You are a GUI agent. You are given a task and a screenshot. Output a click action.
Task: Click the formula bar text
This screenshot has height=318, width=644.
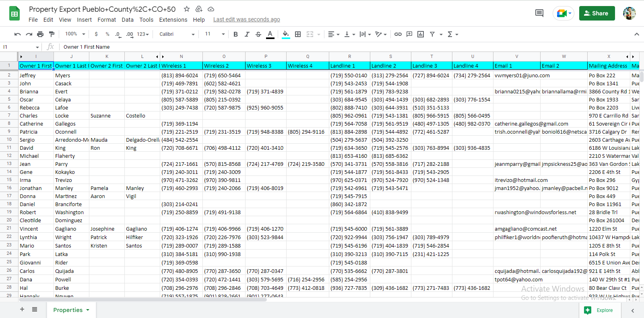(87, 47)
